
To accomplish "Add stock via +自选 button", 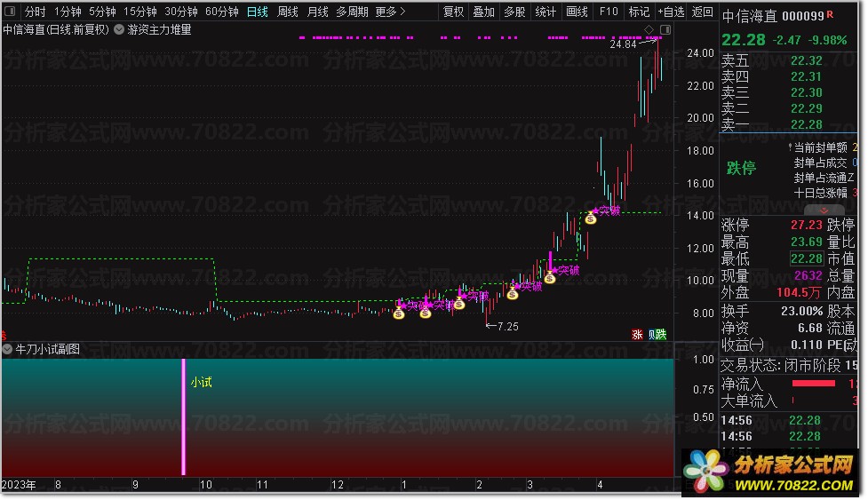I will coord(671,12).
